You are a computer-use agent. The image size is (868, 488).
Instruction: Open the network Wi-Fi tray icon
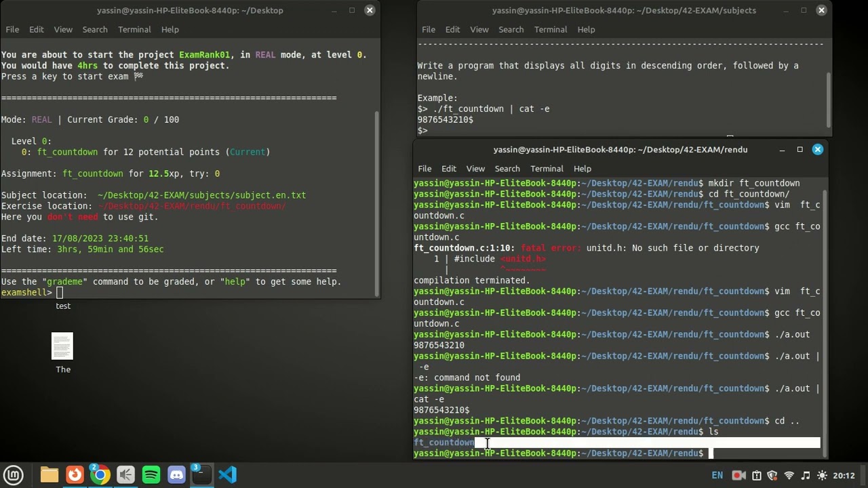(x=789, y=476)
